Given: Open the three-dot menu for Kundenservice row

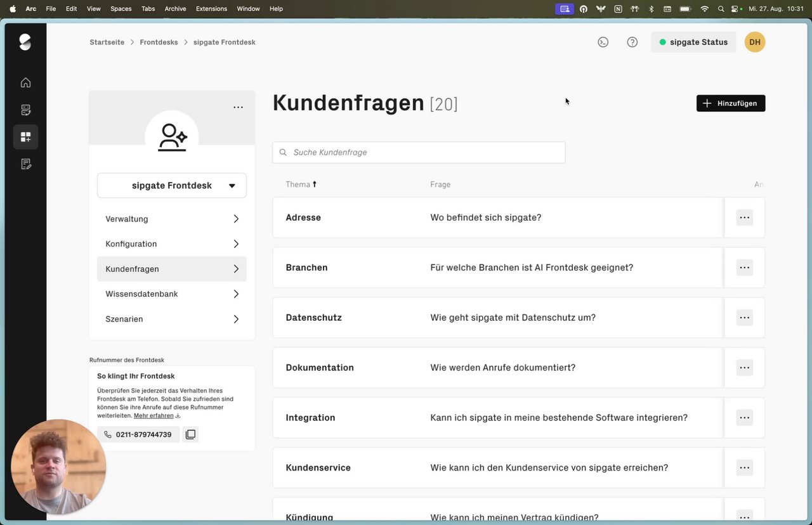Looking at the screenshot, I should click(745, 468).
